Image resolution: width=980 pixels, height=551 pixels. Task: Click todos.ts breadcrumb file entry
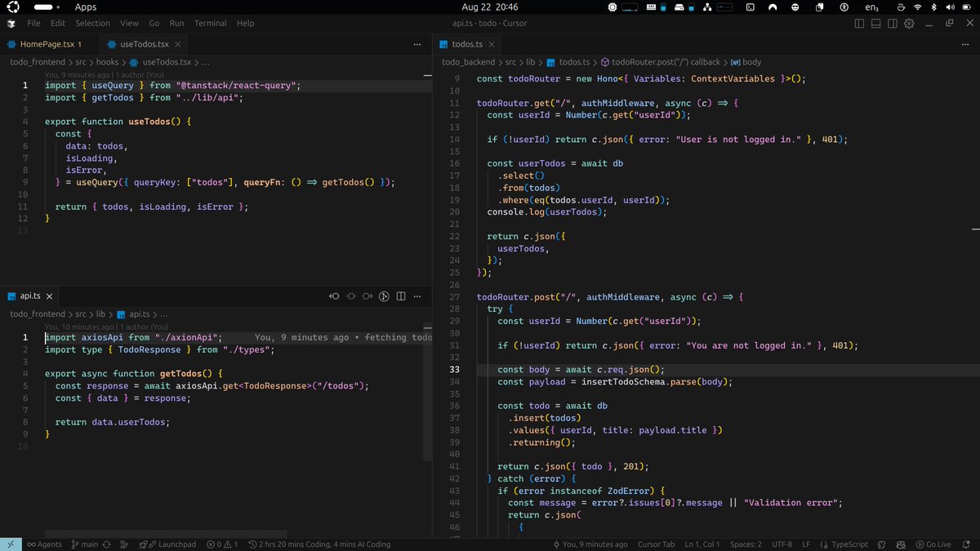(568, 62)
